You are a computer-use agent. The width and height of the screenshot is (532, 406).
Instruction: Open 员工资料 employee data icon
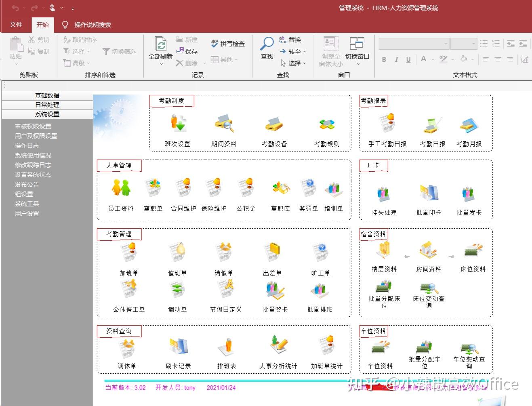coord(121,188)
